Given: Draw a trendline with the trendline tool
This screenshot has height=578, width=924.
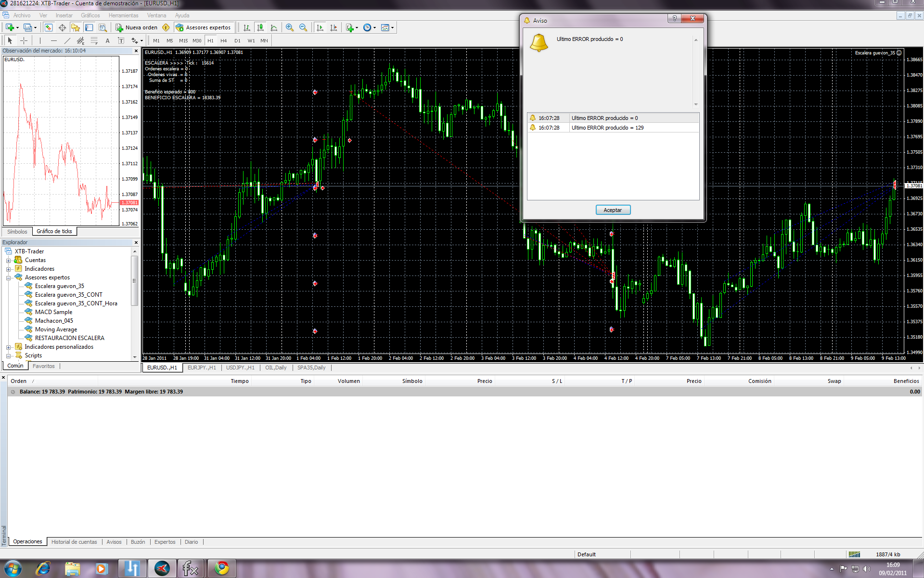Looking at the screenshot, I should (x=67, y=41).
